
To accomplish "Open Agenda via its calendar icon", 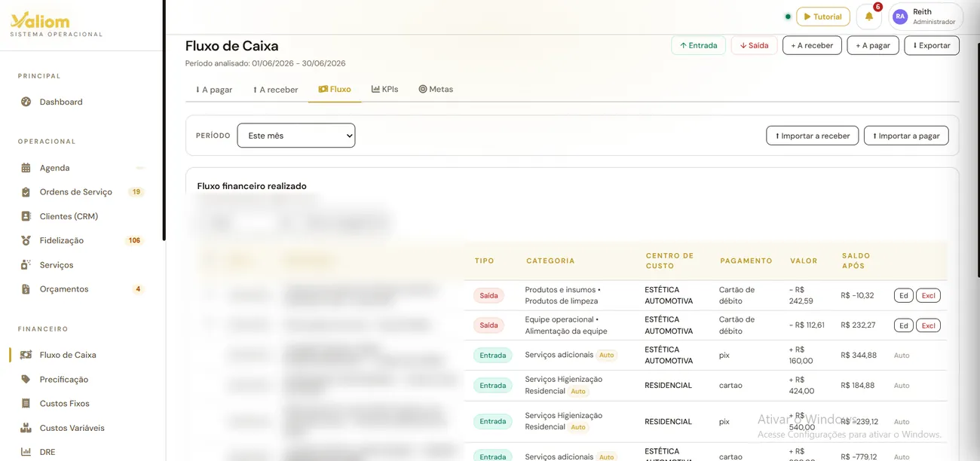I will coord(26,168).
